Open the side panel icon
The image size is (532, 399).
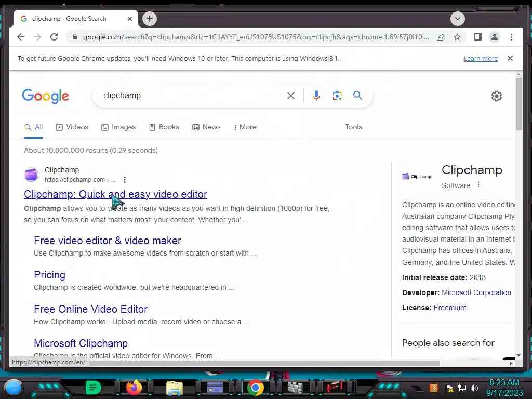[478, 37]
